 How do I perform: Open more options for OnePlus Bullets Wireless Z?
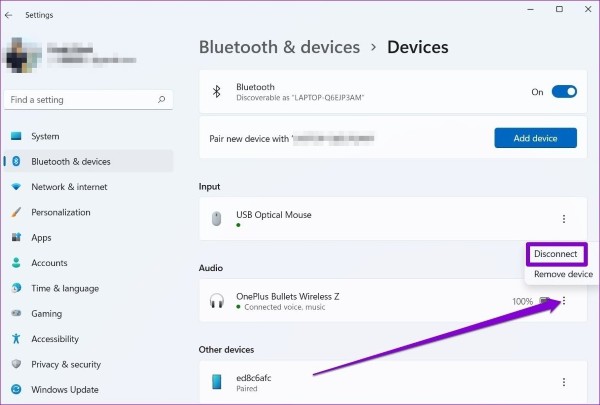[x=564, y=301]
